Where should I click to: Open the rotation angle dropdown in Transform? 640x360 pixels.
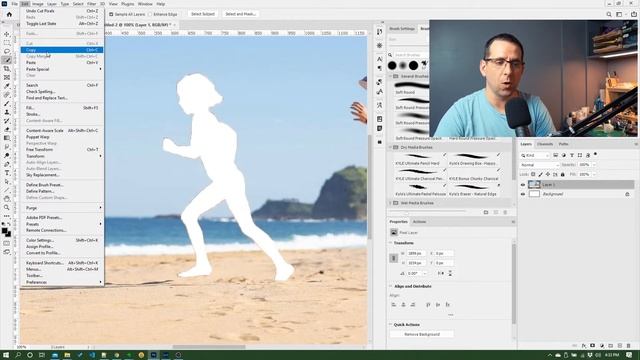(x=425, y=273)
